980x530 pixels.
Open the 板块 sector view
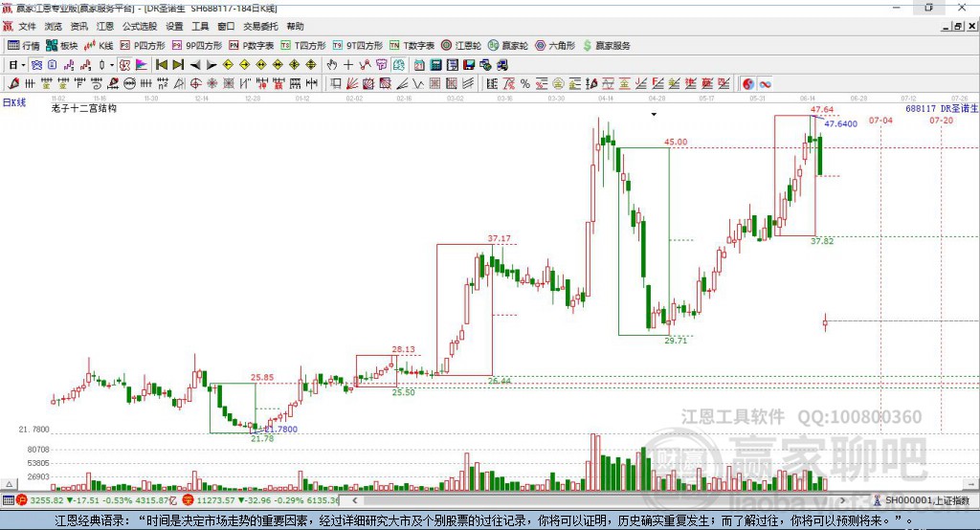[62, 46]
